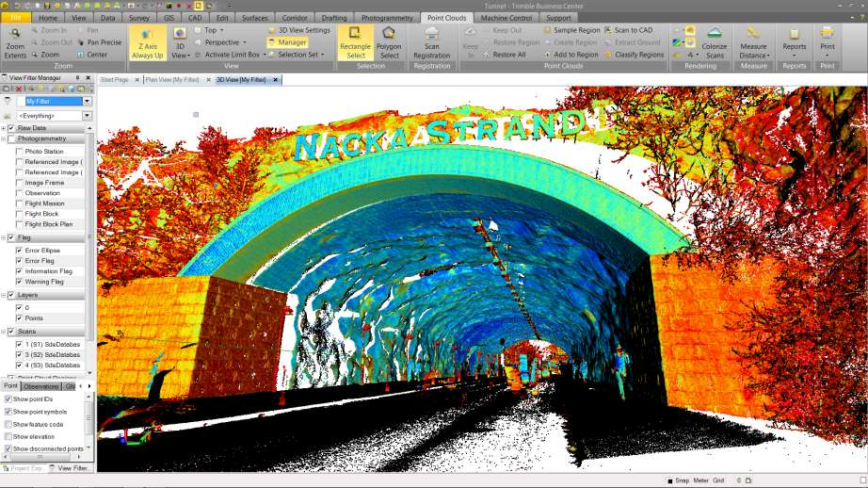Open the <Everything> dropdown

(x=87, y=116)
